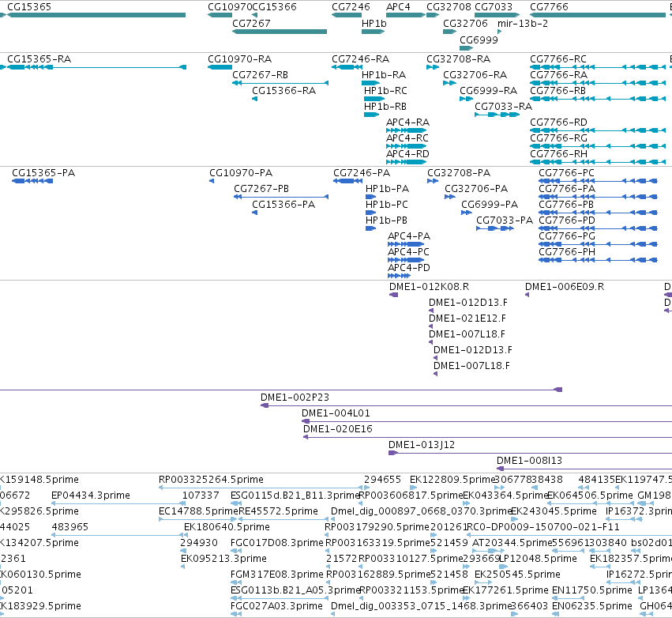Click BAC end DME1-021E12.F

(430, 327)
